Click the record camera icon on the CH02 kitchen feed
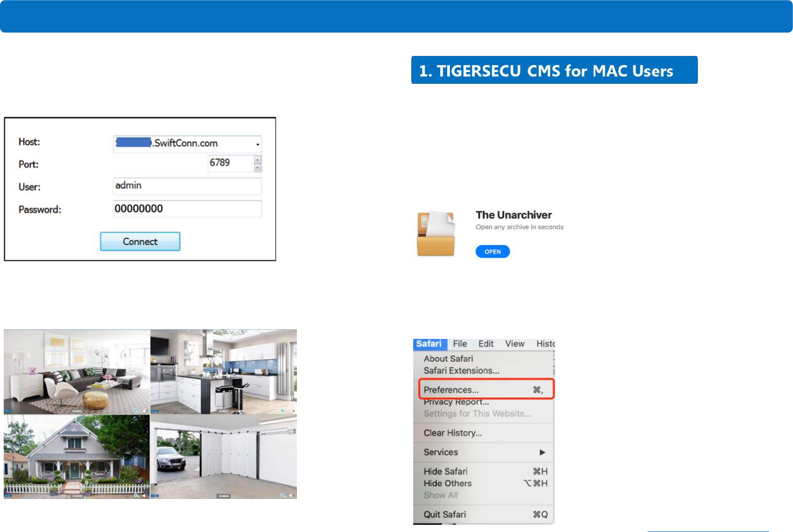 (x=155, y=411)
